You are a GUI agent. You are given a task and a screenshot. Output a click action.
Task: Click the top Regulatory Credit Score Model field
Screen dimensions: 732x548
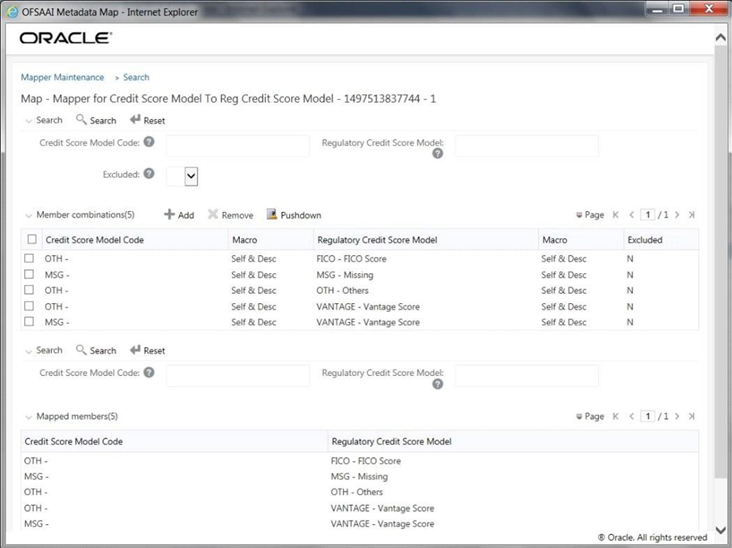[x=527, y=146]
